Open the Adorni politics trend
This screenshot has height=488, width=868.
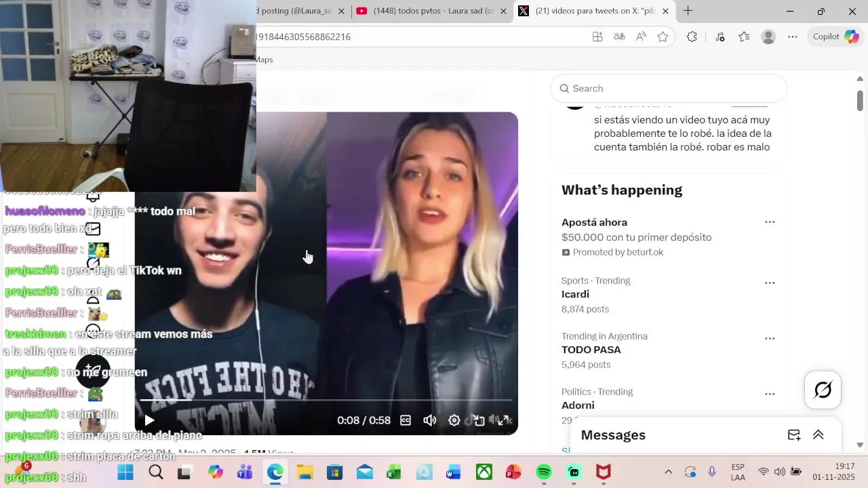pos(578,405)
